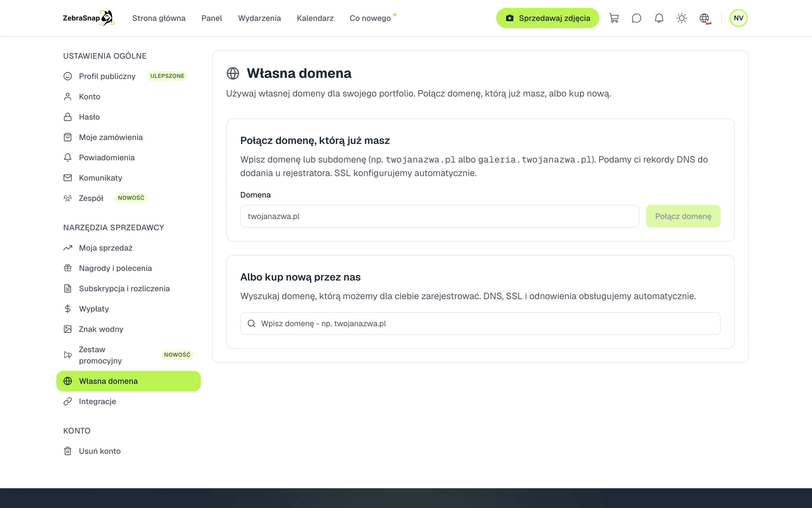Click the dollar icon next to Wypłaty
This screenshot has height=508, width=812.
point(68,309)
